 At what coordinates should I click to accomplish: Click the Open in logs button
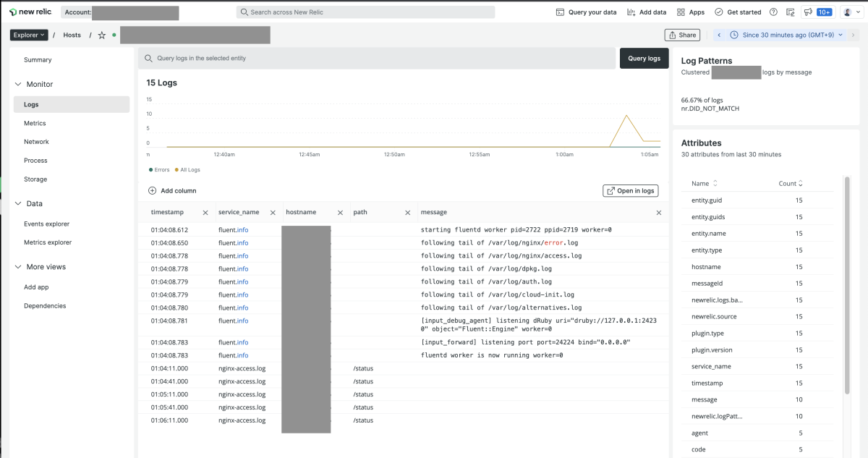coord(630,191)
